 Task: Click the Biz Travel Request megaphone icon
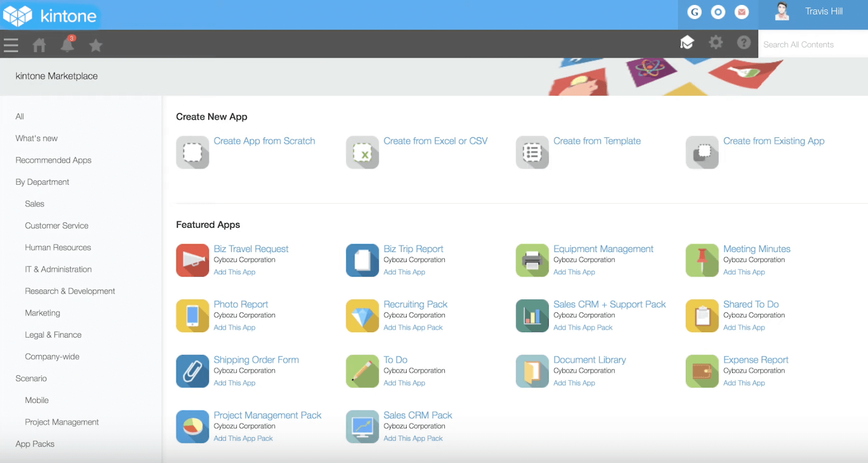pos(192,261)
